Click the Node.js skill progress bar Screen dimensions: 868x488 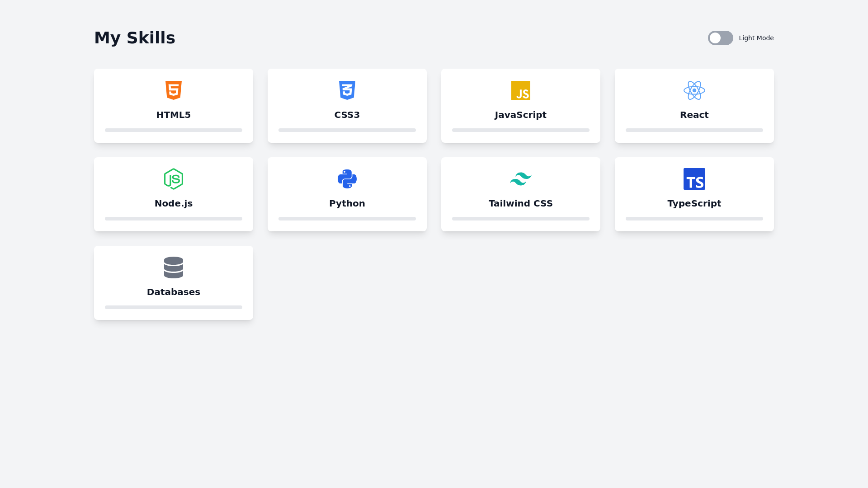click(x=174, y=219)
